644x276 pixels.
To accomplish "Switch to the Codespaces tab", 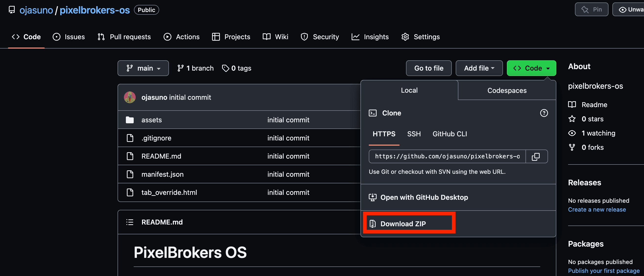I will coord(507,91).
